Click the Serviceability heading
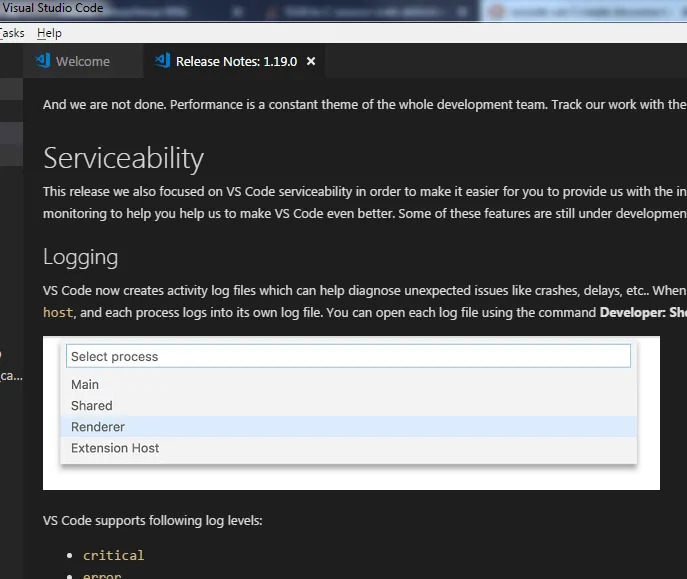This screenshot has height=579, width=687. (x=124, y=158)
